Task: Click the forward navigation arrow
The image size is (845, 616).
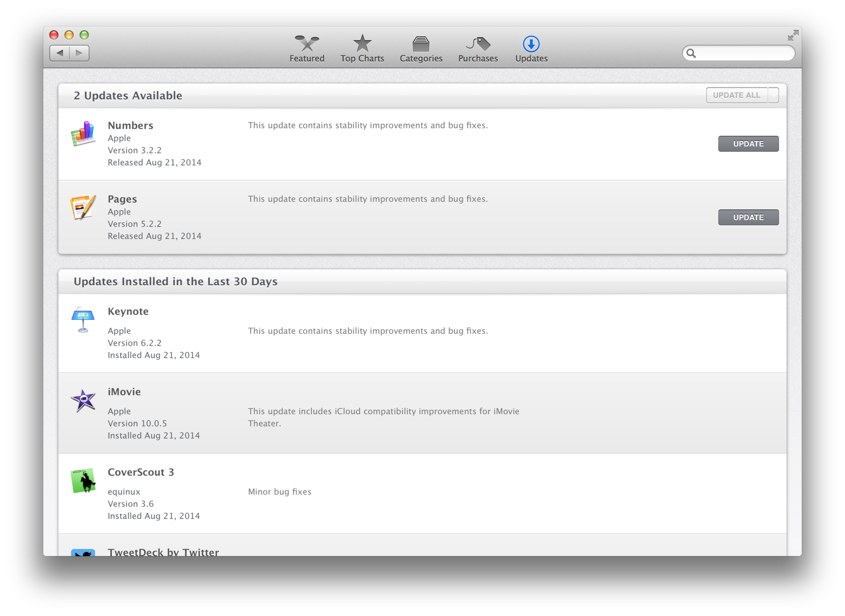Action: click(79, 53)
